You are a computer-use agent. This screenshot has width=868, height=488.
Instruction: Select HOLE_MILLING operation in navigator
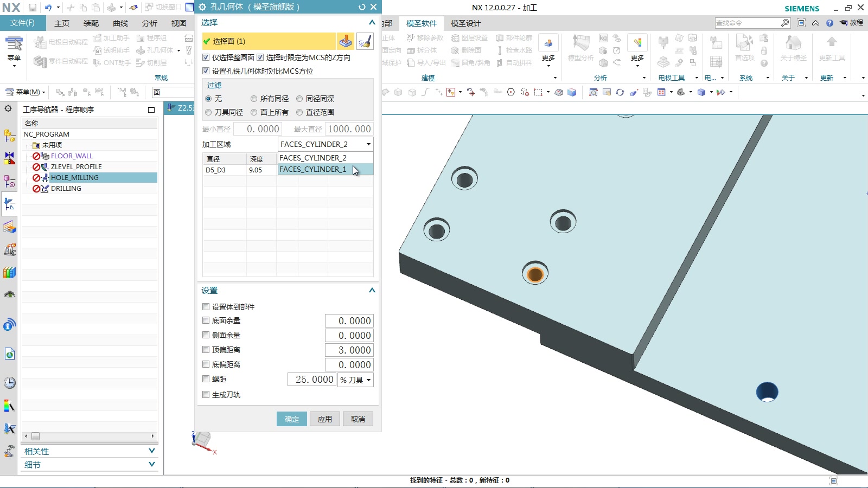(x=74, y=177)
